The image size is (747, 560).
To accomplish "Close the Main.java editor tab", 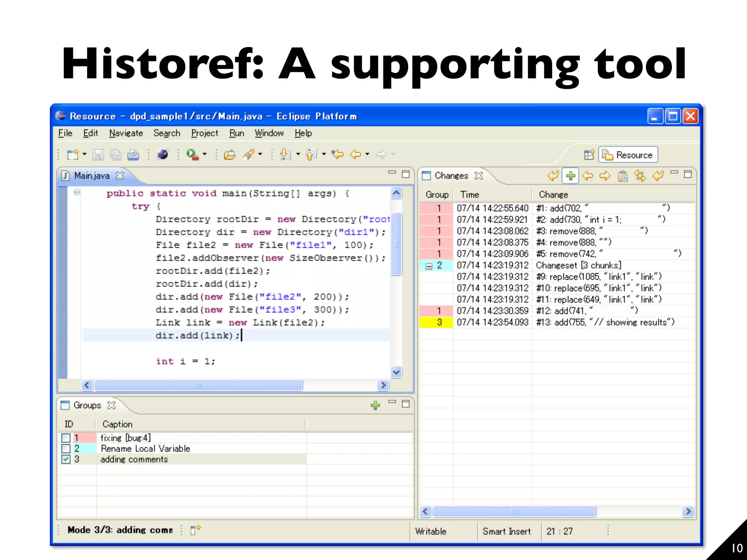I will [120, 176].
